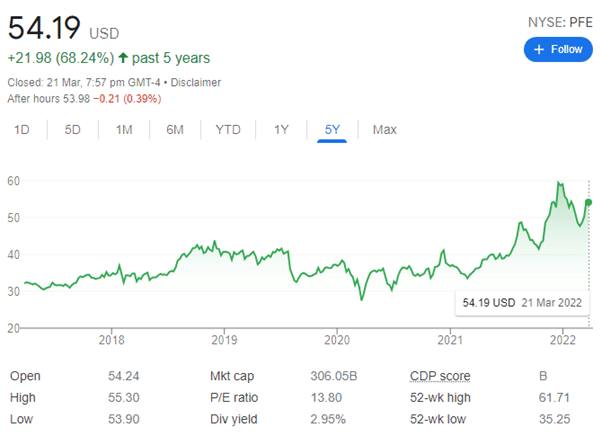The height and width of the screenshot is (436, 602).
Task: Click the Low value 53.90
Action: click(124, 419)
